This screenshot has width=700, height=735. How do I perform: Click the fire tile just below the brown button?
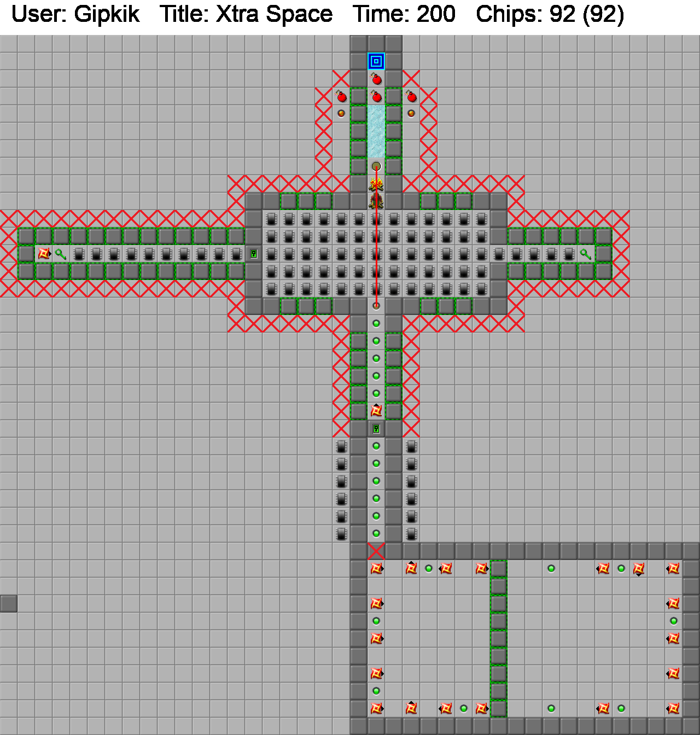pos(376,184)
